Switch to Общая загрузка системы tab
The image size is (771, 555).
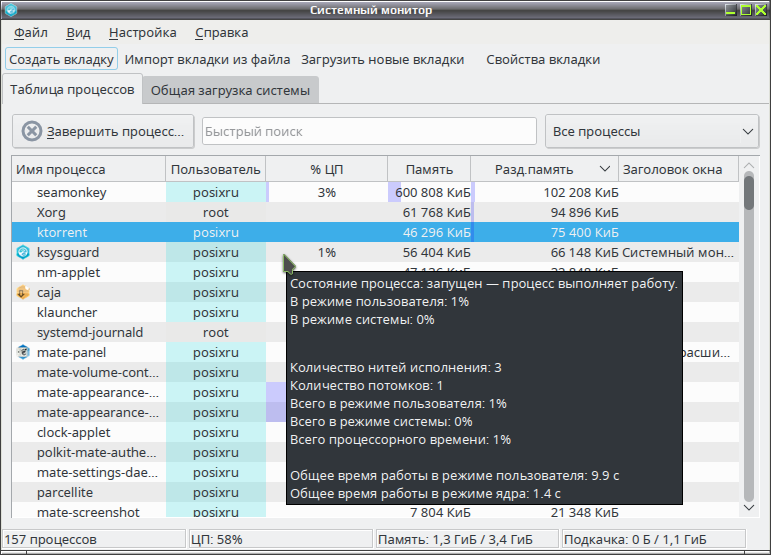(230, 90)
